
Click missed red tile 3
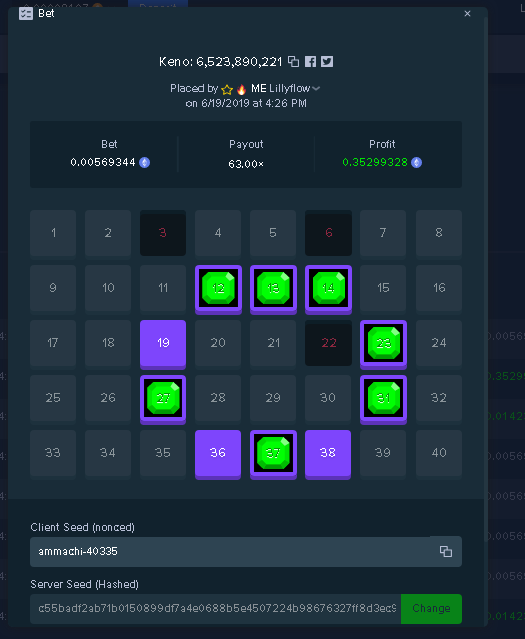pyautogui.click(x=163, y=233)
